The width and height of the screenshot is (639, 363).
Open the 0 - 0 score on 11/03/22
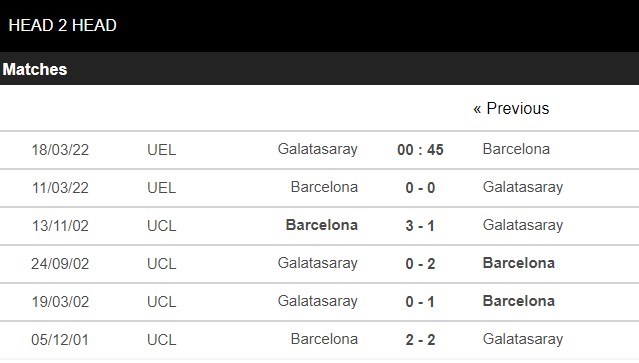point(420,187)
